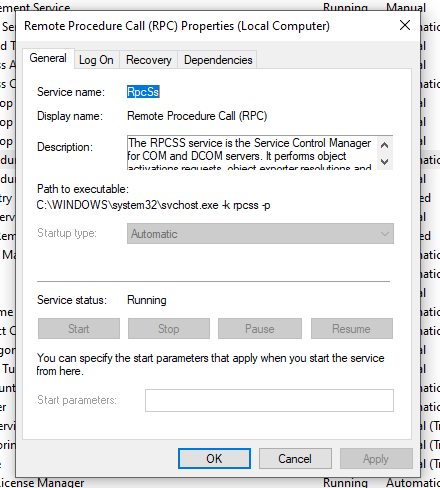Click description scroll up arrow

384,145
